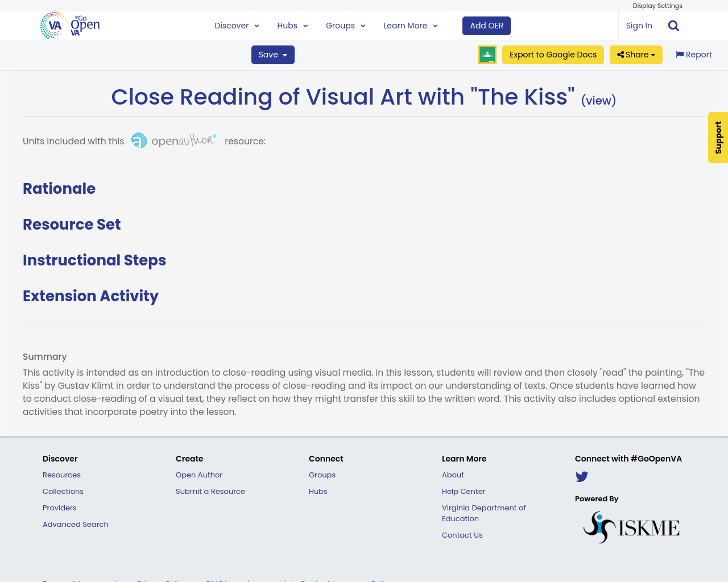Open the Support tab
728x582 pixels.
(x=718, y=138)
